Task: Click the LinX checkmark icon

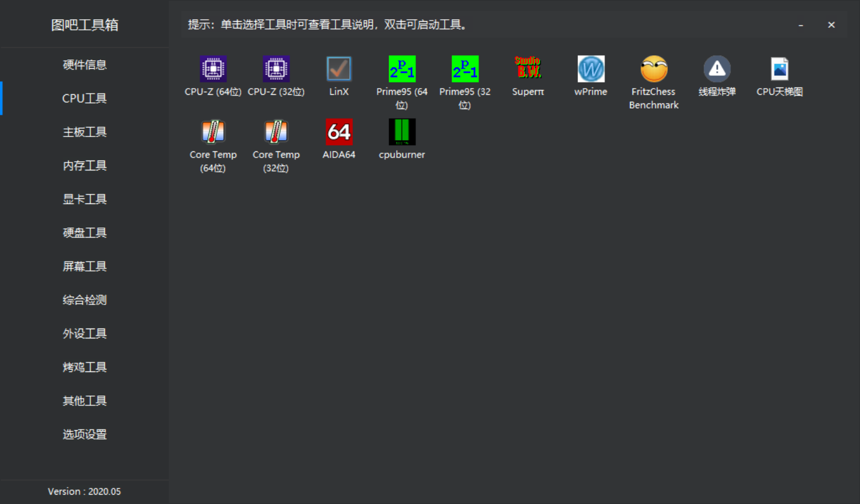Action: (x=339, y=69)
